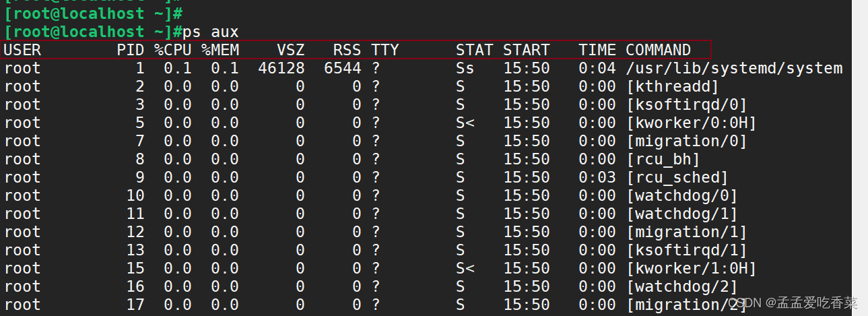The image size is (868, 316).
Task: Click the [rcu_bh] process name
Action: pyautogui.click(x=663, y=159)
